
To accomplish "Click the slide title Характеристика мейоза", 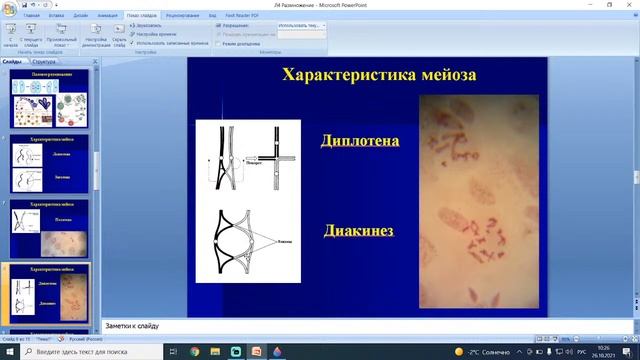I will pyautogui.click(x=379, y=75).
